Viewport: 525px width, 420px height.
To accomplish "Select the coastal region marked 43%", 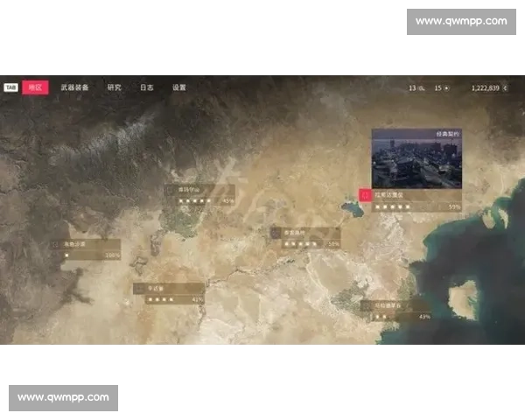I will click(396, 311).
